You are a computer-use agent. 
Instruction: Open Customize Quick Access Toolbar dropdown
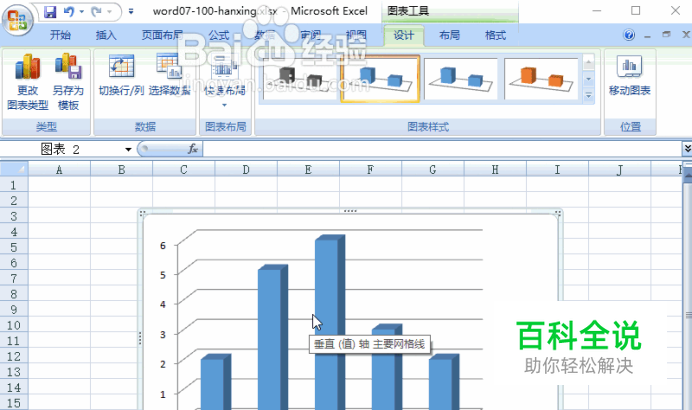pyautogui.click(x=131, y=12)
